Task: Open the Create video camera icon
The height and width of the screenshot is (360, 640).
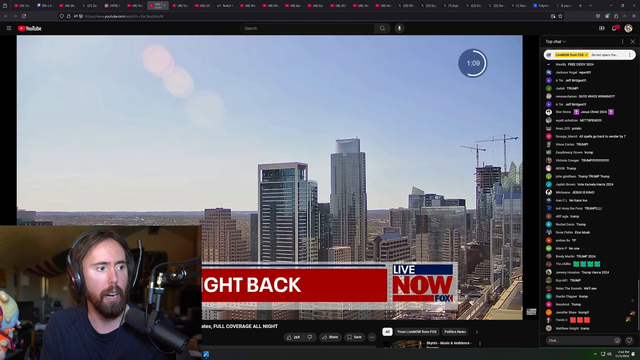Action: [x=602, y=28]
